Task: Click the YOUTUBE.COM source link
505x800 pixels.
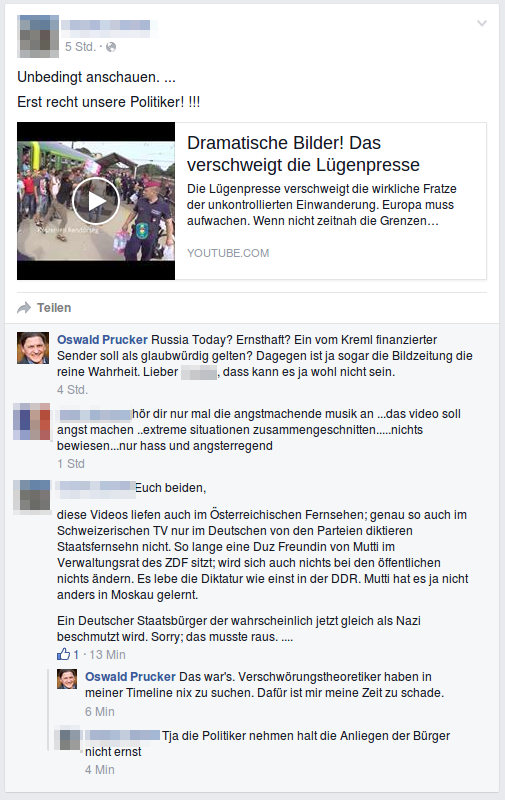Action: coord(228,253)
